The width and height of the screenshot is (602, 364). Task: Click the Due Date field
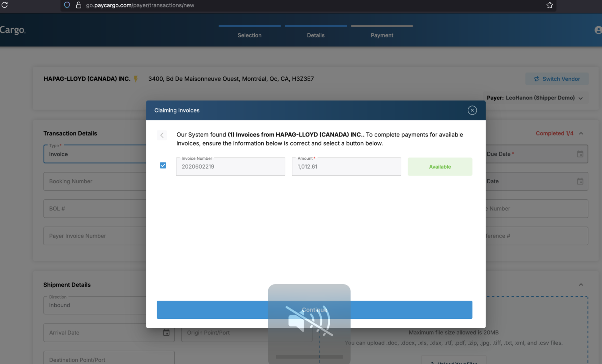(x=537, y=154)
